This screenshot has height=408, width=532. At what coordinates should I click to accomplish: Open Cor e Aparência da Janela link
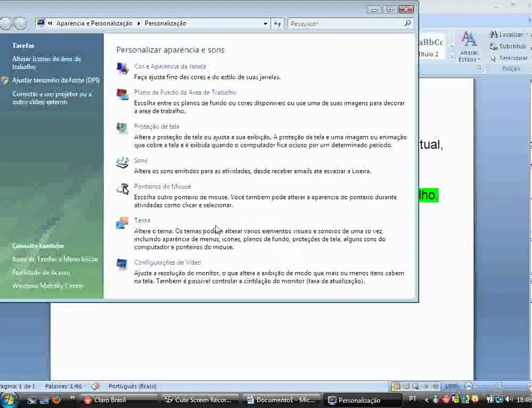pyautogui.click(x=170, y=66)
